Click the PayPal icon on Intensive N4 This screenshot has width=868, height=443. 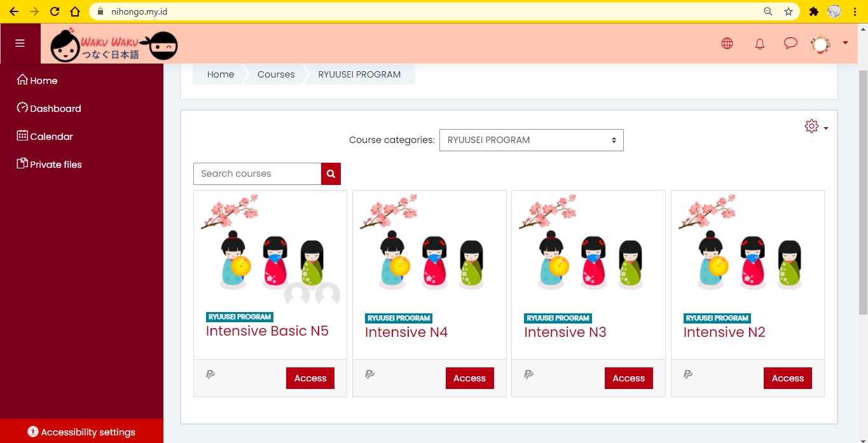tap(369, 374)
